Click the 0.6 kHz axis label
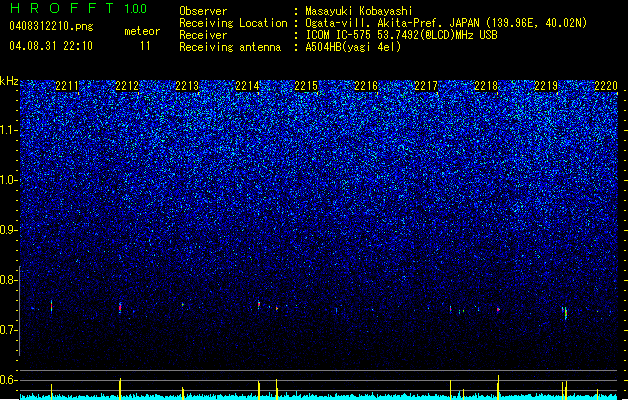This screenshot has width=629, height=400. tap(9, 380)
